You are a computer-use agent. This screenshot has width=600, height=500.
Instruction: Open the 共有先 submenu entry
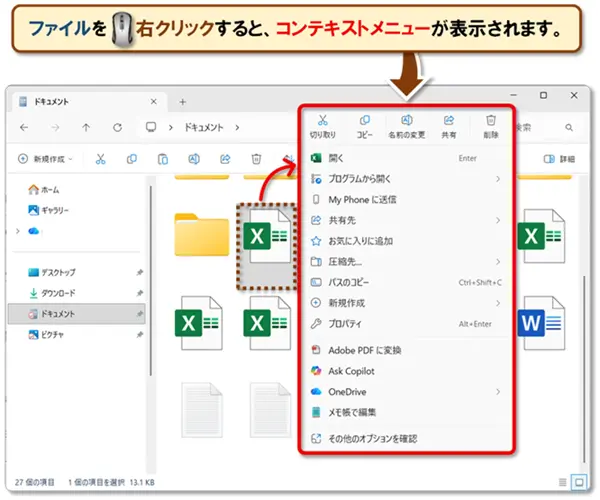[406, 220]
